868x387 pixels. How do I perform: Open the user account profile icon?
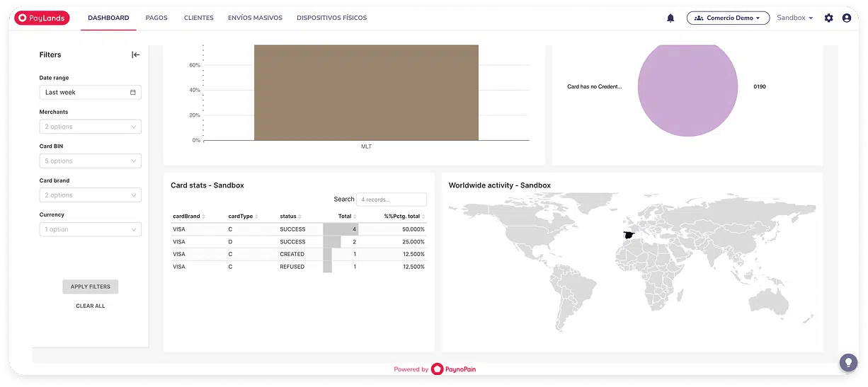[x=847, y=18]
